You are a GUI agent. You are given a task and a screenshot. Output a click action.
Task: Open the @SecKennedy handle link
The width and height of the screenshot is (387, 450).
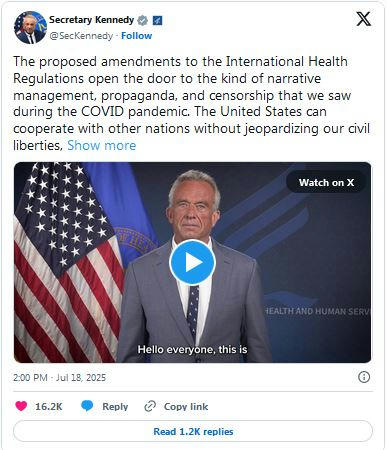[x=81, y=36]
